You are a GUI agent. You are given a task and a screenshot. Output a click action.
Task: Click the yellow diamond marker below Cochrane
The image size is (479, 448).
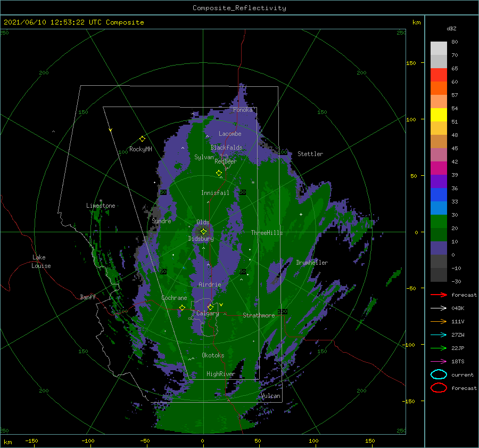point(182,307)
